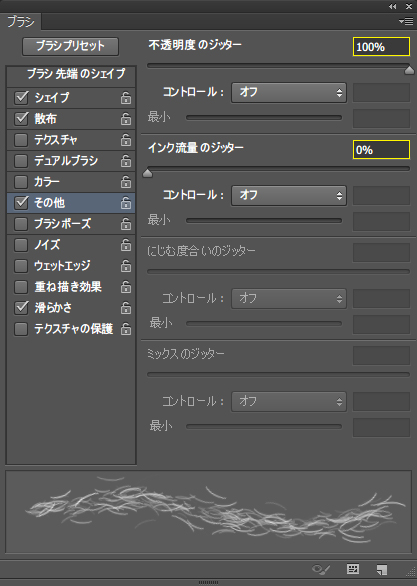Click the lock icon beside シェイプ

[x=126, y=98]
